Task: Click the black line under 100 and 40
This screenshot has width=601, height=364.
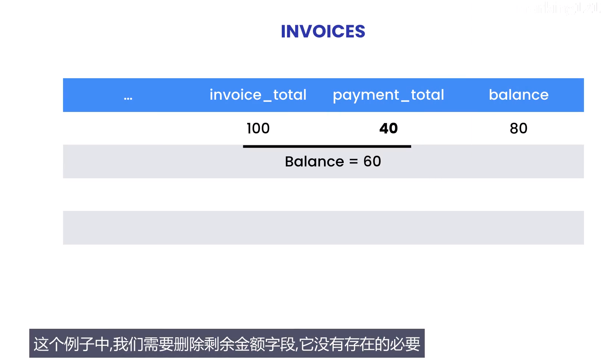Action: click(x=327, y=146)
